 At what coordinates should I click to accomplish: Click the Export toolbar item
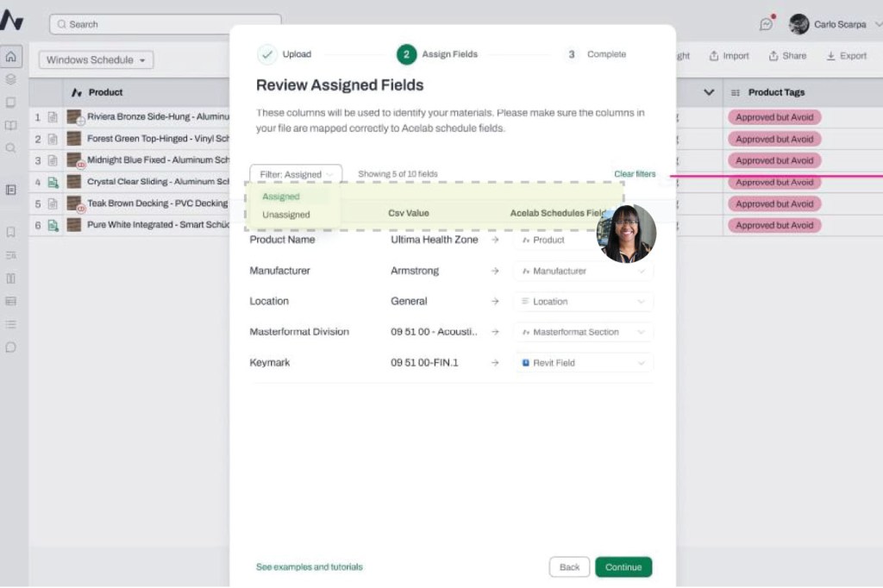tap(846, 56)
